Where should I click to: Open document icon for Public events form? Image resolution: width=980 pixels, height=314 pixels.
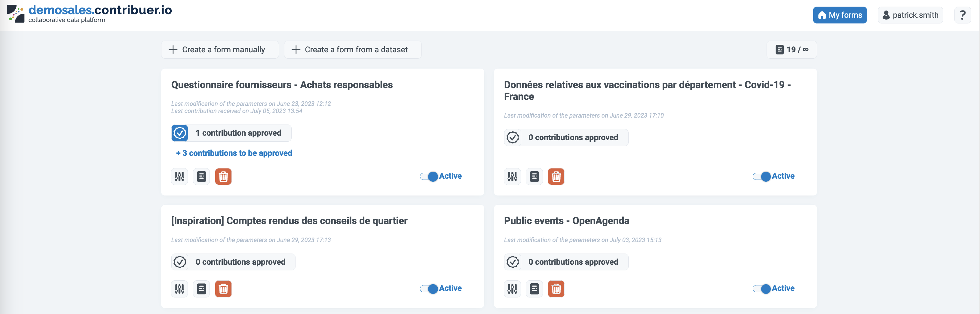tap(534, 289)
